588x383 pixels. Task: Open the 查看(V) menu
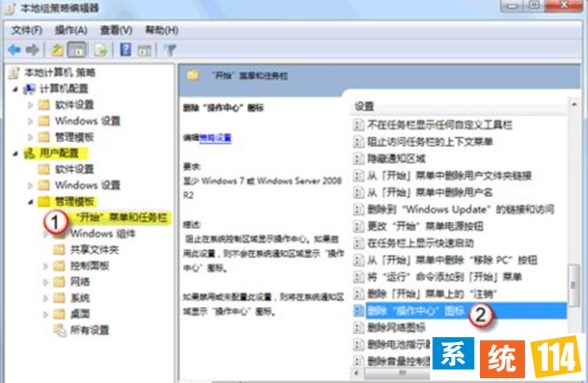tap(116, 30)
